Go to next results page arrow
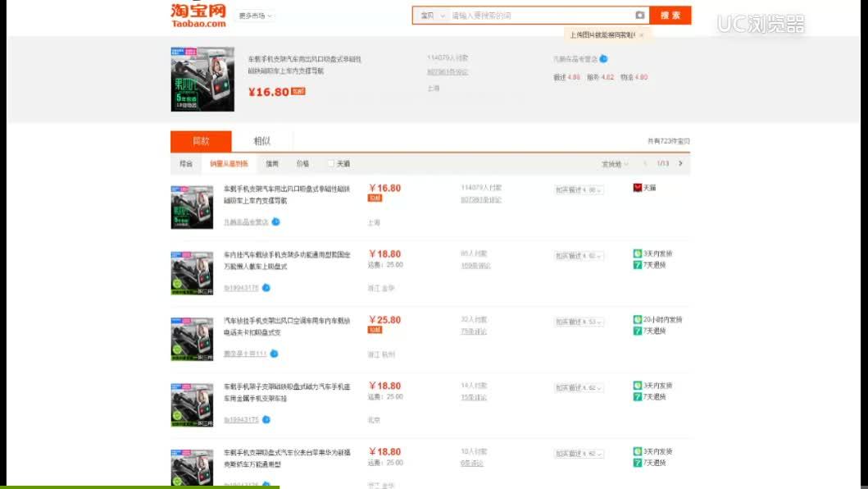 click(x=680, y=163)
